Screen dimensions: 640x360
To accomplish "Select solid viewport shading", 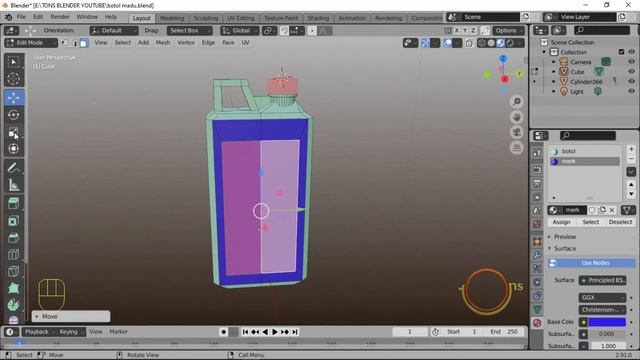I will pyautogui.click(x=491, y=43).
